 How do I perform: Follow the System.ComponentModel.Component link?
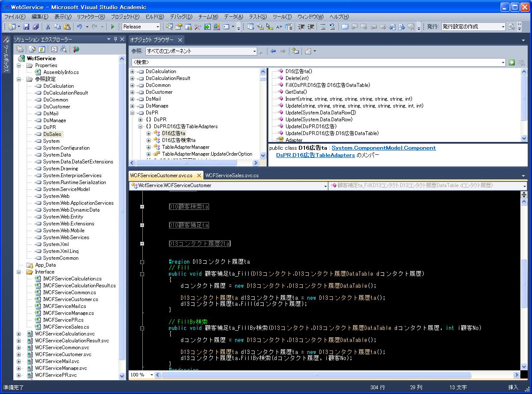click(384, 148)
